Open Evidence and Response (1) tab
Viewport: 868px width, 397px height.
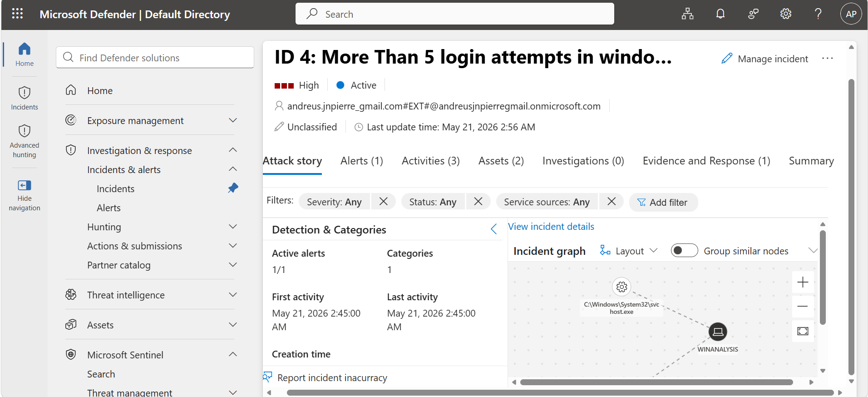[x=706, y=161]
